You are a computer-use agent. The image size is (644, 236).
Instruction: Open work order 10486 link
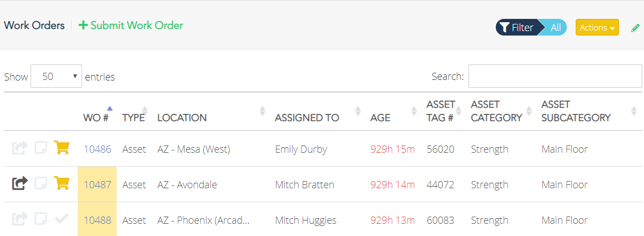[x=97, y=149]
